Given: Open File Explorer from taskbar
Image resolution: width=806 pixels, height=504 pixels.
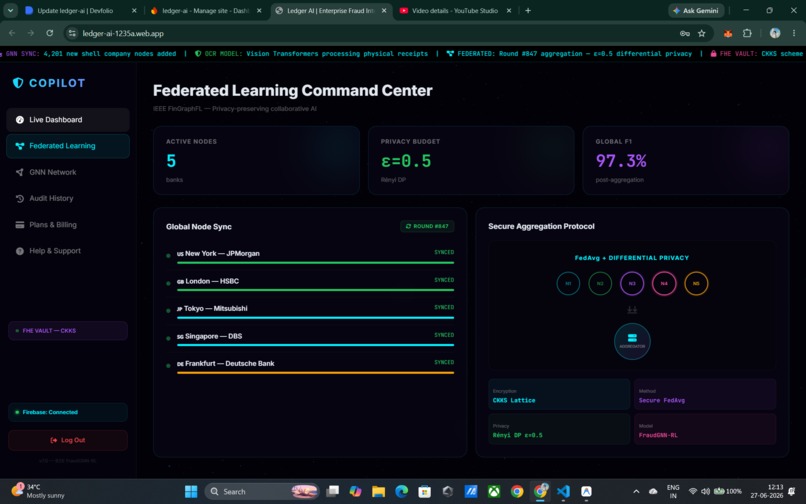Looking at the screenshot, I should (378, 492).
